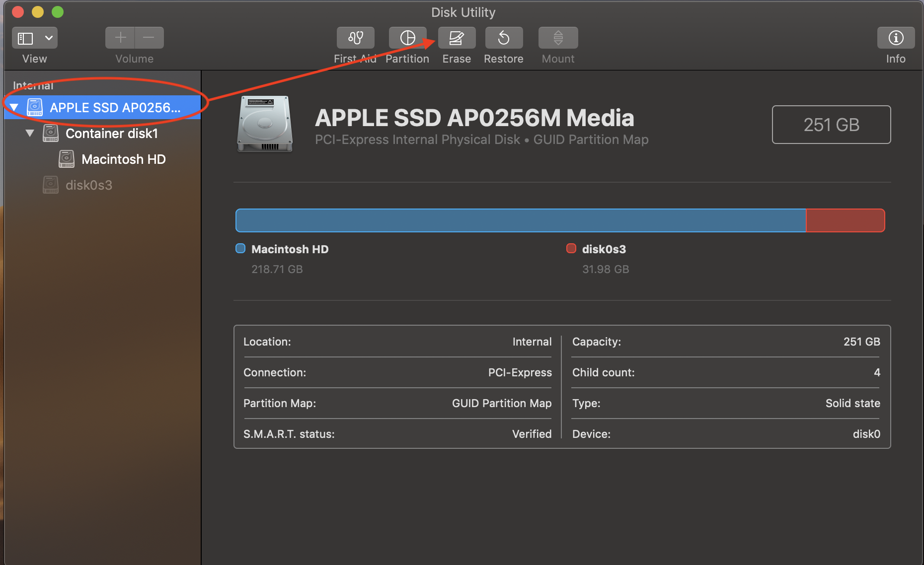The height and width of the screenshot is (565, 924).
Task: Click the 218.71 GB size text
Action: (x=277, y=269)
